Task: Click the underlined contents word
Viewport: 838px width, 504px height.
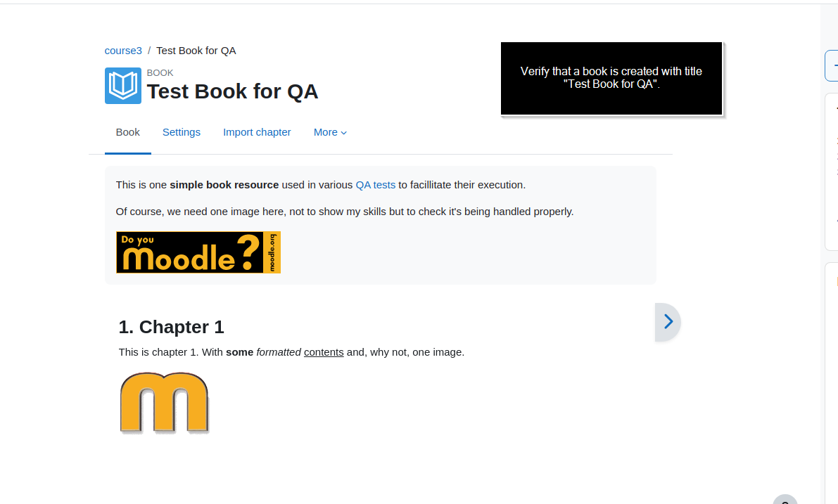Action: pos(324,352)
